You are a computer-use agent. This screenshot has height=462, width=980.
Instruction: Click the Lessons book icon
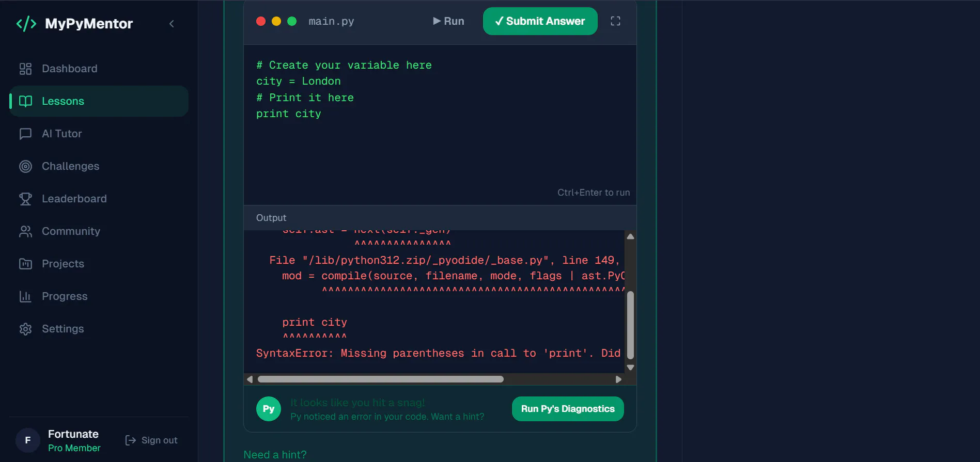pyautogui.click(x=25, y=101)
